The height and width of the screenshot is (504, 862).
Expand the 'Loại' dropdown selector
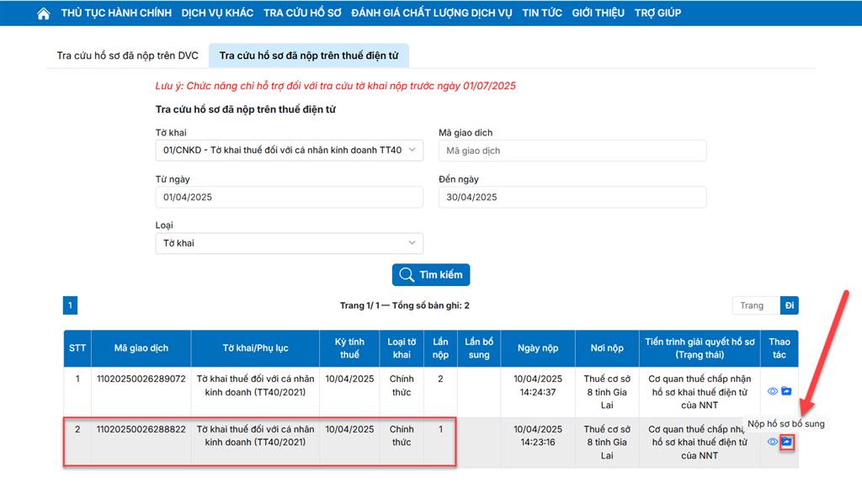(x=289, y=243)
